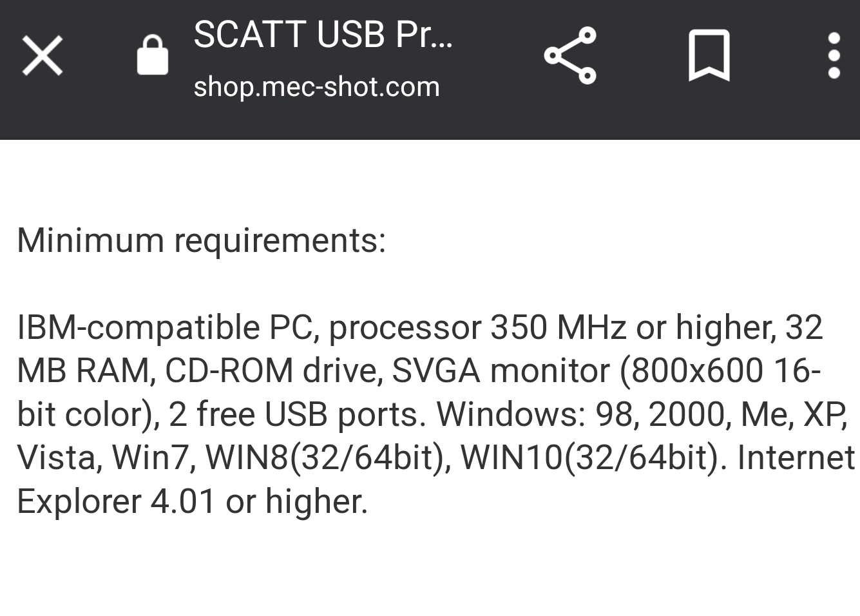Tap the word Internet
This screenshot has width=860, height=616.
pyautogui.click(x=796, y=457)
